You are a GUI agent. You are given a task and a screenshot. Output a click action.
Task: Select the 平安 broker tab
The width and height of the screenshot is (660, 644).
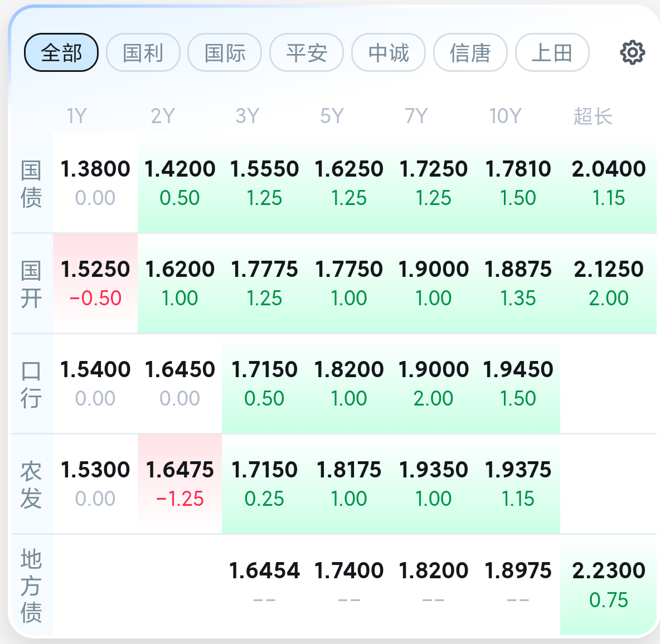point(307,53)
